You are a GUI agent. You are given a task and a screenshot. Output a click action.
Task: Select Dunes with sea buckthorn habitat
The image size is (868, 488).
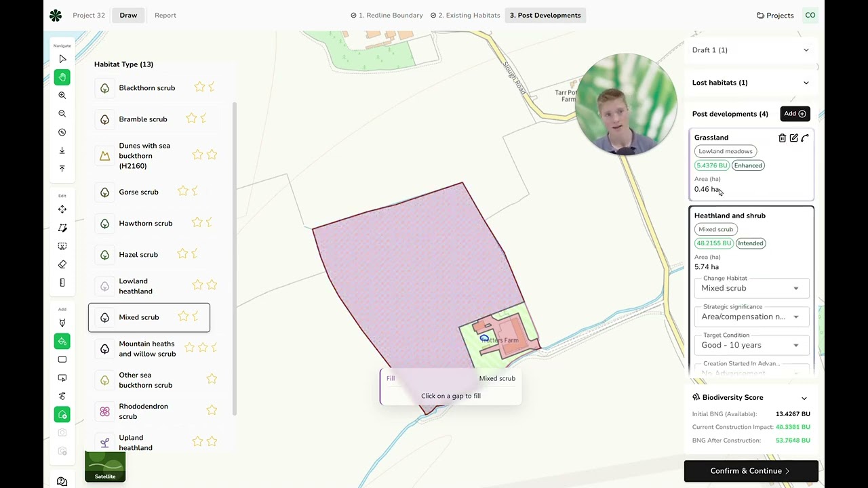pos(149,156)
